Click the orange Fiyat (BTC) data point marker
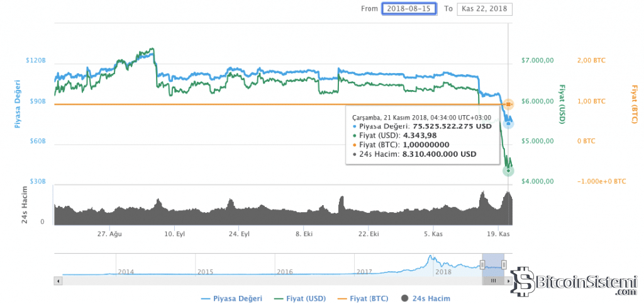Viewport: 644px width, 304px height. (508, 104)
